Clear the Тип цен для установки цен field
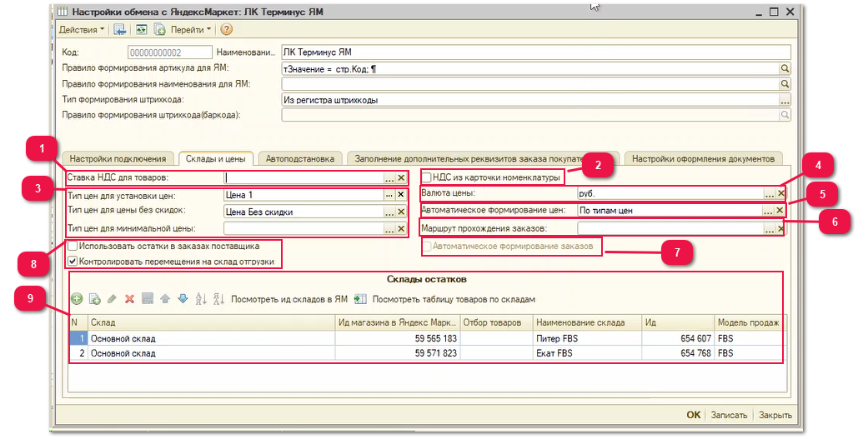 401,195
